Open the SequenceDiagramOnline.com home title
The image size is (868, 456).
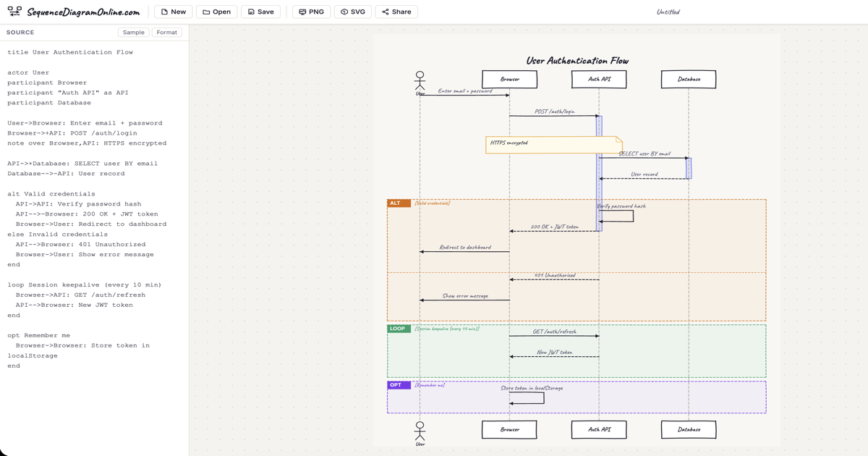tap(83, 12)
